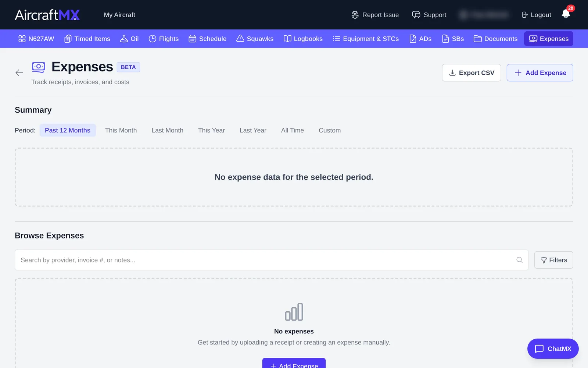The width and height of the screenshot is (588, 368).
Task: Select Past 12 Months period
Action: (68, 130)
